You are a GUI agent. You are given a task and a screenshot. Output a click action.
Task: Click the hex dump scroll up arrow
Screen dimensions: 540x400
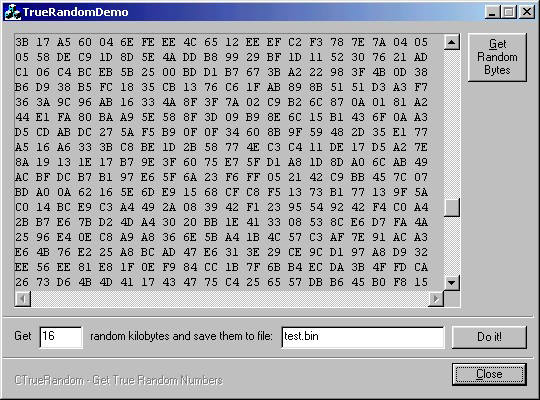click(451, 42)
